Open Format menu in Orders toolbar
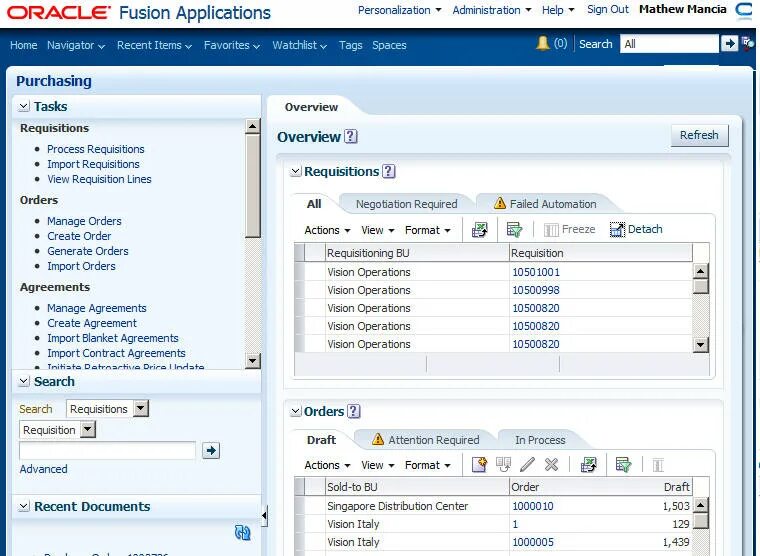This screenshot has height=556, width=760. click(428, 465)
